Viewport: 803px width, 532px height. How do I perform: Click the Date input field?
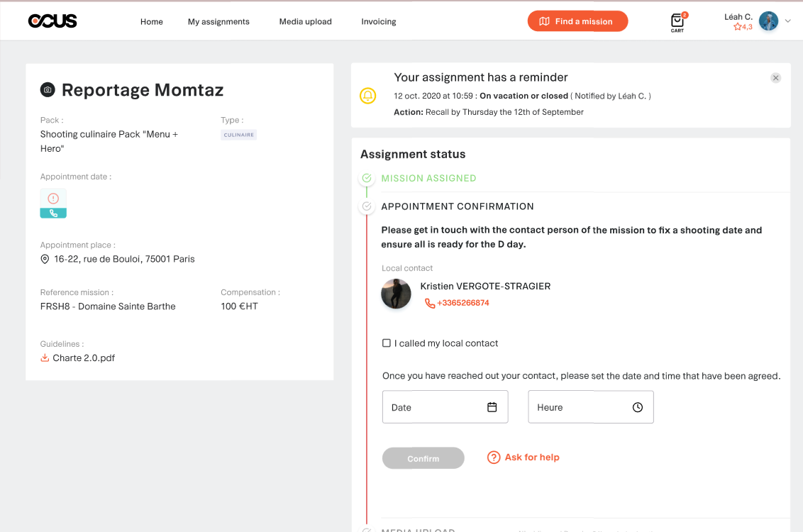[x=445, y=407]
